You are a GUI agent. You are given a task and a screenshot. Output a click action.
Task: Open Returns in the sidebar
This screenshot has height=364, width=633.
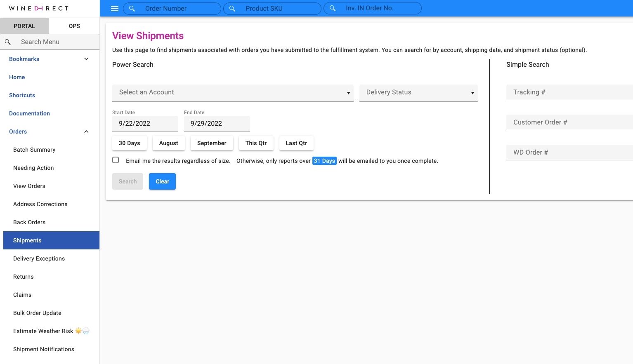tap(23, 277)
